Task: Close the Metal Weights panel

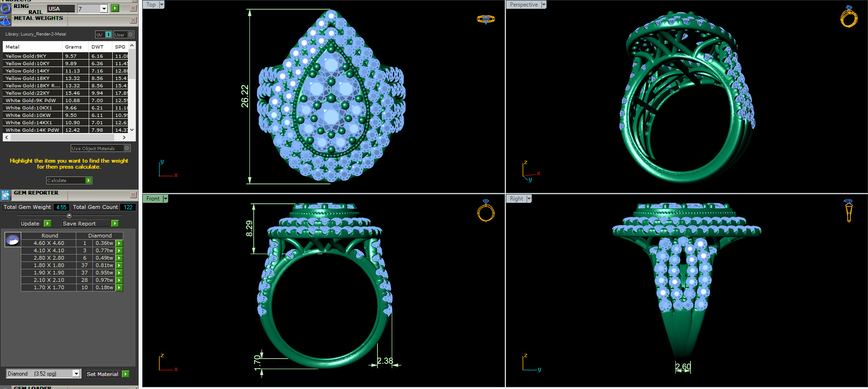Action: (133, 20)
